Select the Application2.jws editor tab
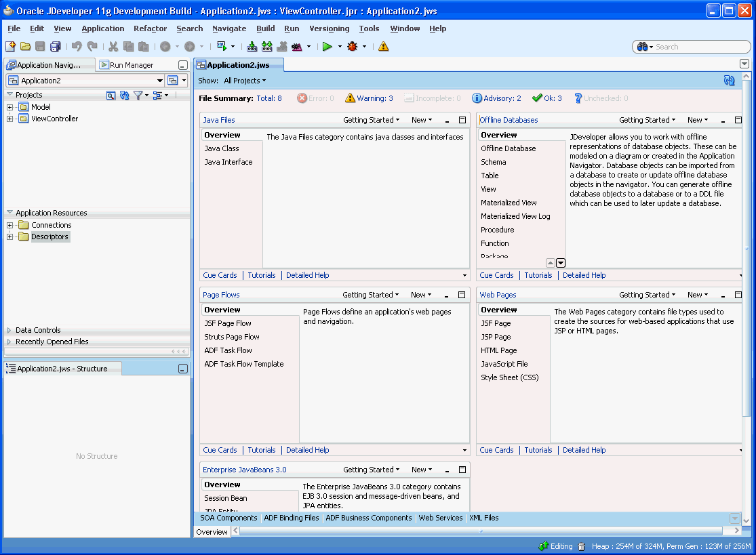 [239, 65]
